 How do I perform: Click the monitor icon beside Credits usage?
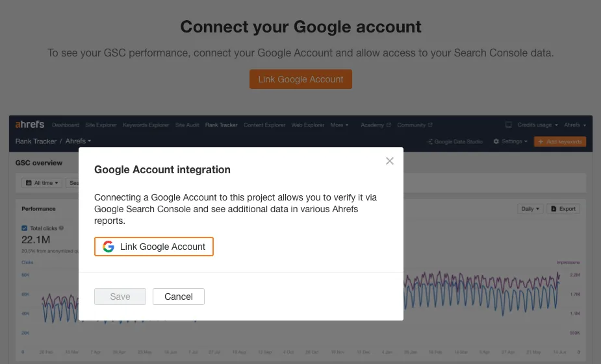[508, 125]
